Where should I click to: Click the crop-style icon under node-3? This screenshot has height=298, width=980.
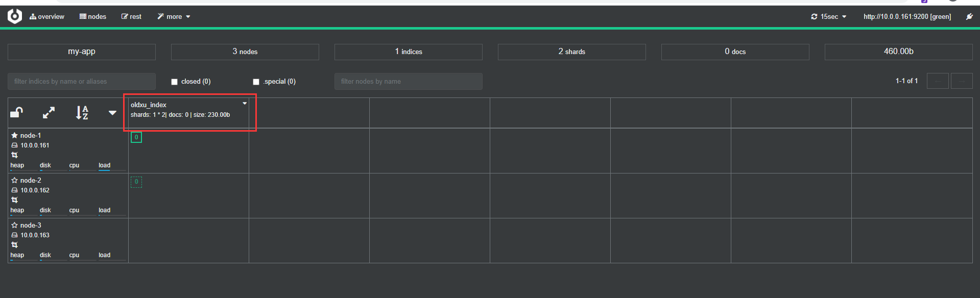tap(14, 245)
